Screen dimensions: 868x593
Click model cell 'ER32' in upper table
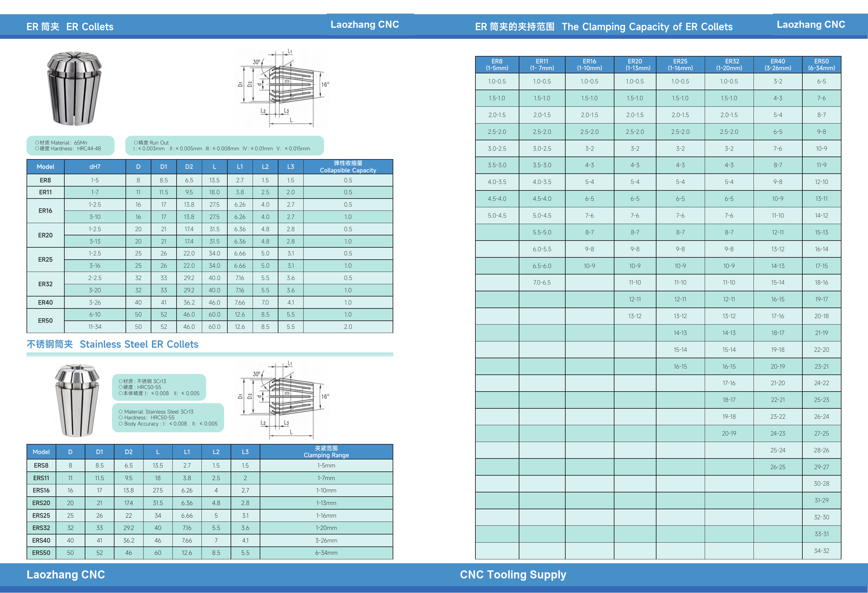[x=46, y=284]
